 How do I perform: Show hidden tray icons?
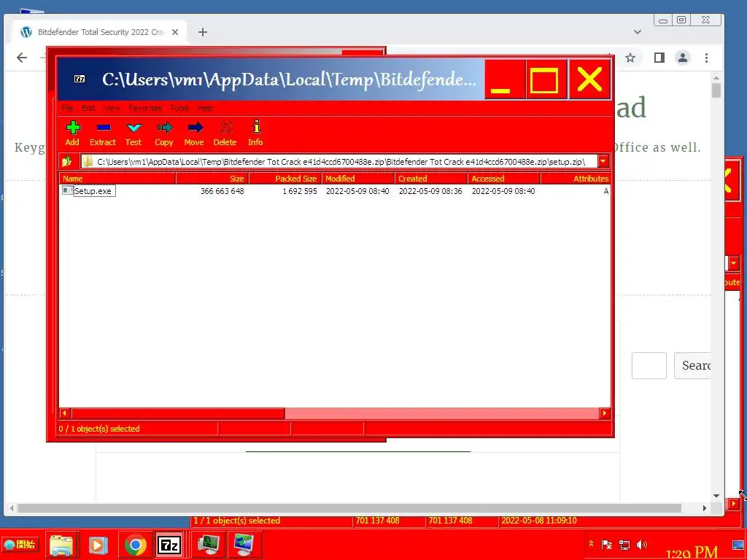tap(591, 544)
